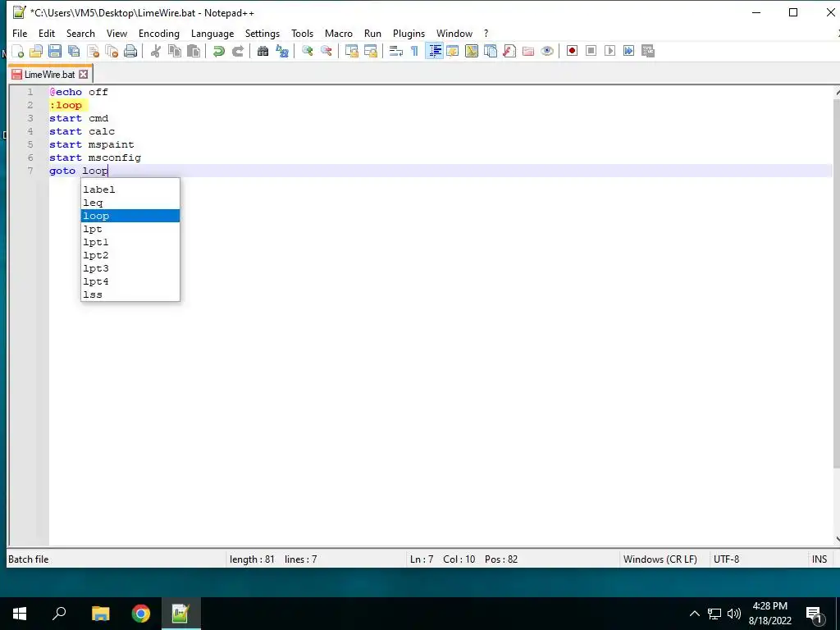The image size is (840, 630).
Task: Open the Search menu
Action: pyautogui.click(x=80, y=33)
